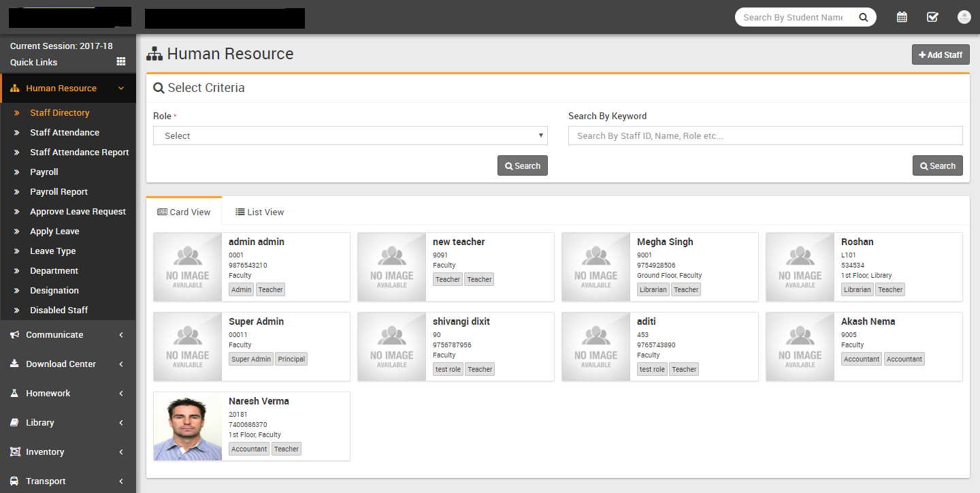Click the Quick Links grid icon
The image size is (980, 493).
coord(121,61)
